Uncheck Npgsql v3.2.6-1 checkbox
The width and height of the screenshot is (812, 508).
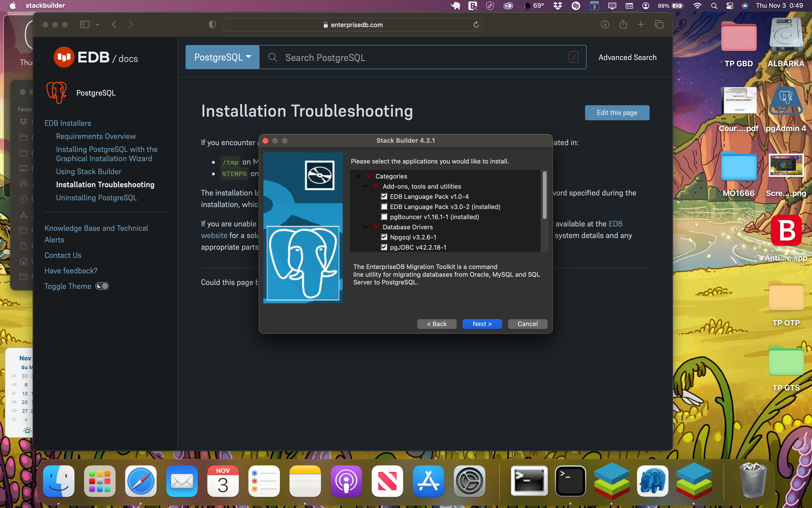(x=384, y=237)
